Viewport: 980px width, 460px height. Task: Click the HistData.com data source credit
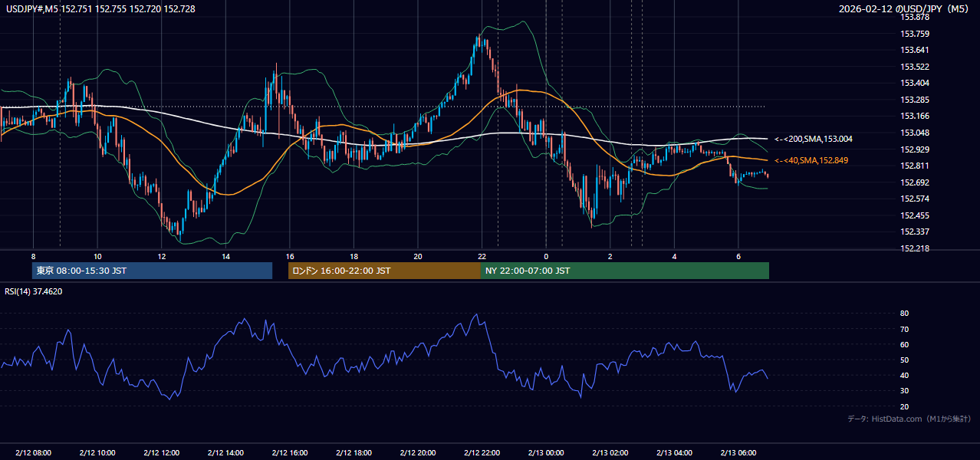coord(909,419)
